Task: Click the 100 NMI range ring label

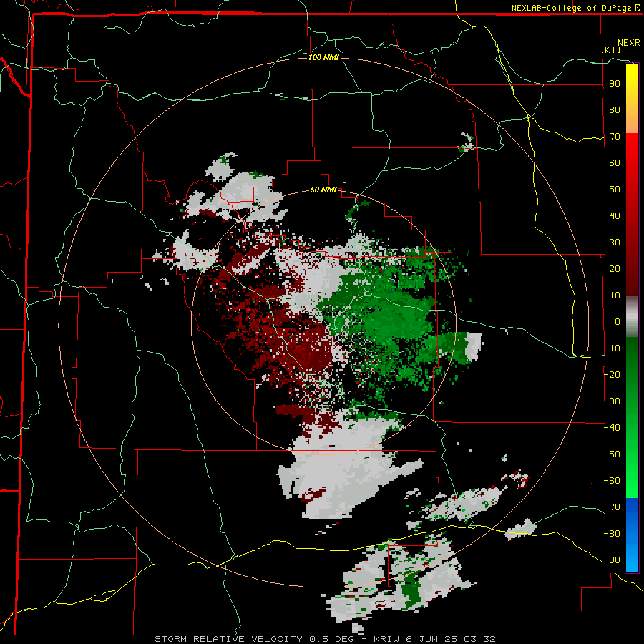Action: point(323,57)
